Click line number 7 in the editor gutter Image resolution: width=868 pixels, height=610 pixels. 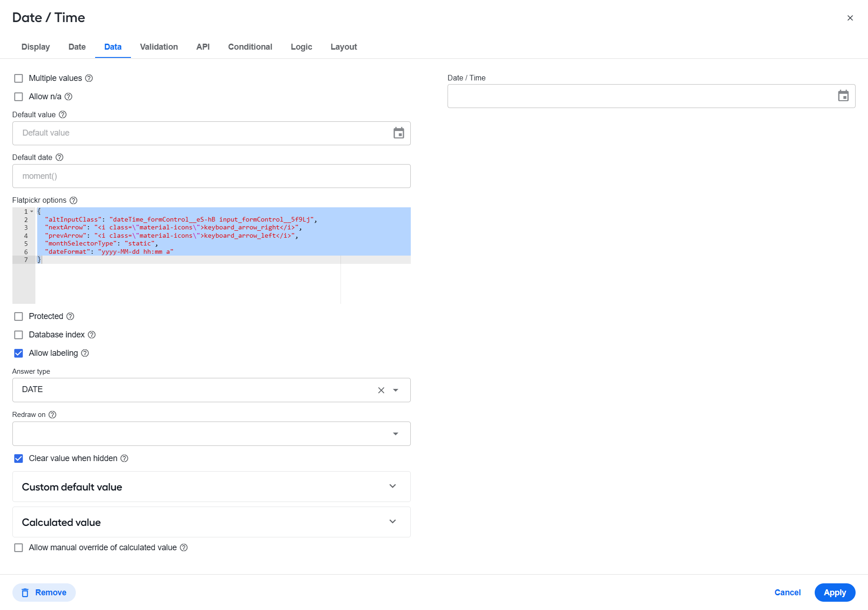click(26, 260)
